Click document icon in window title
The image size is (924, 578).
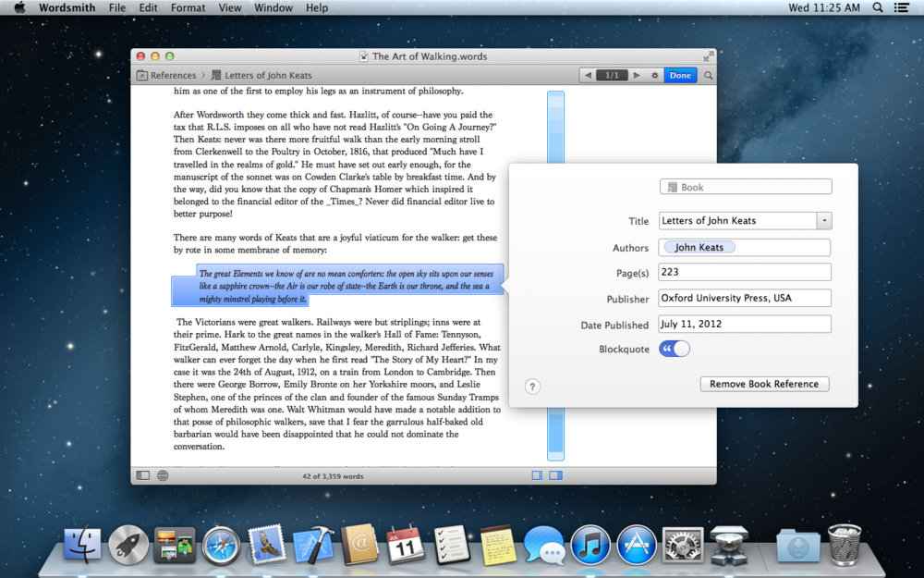tap(363, 56)
